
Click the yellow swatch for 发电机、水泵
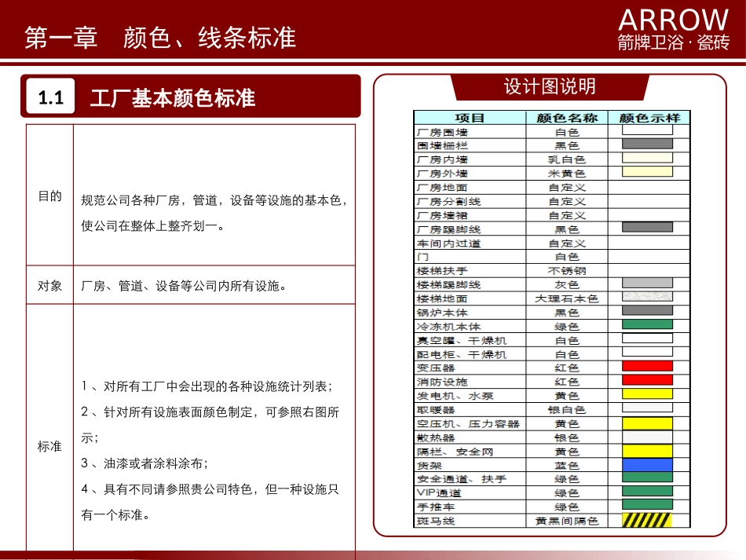coord(647,395)
